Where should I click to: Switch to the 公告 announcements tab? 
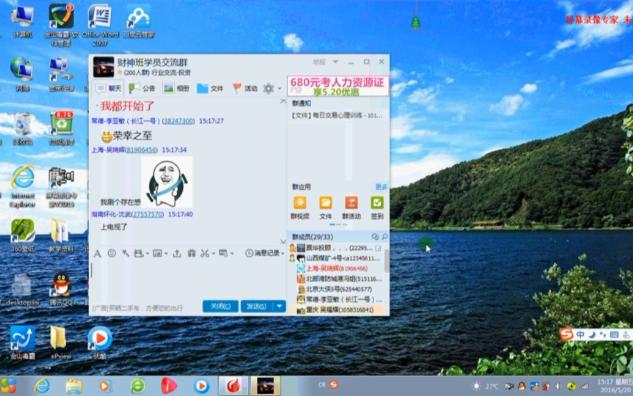click(142, 88)
